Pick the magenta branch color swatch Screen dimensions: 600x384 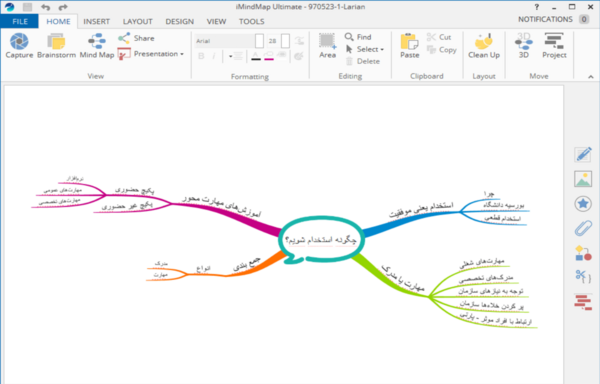click(269, 56)
